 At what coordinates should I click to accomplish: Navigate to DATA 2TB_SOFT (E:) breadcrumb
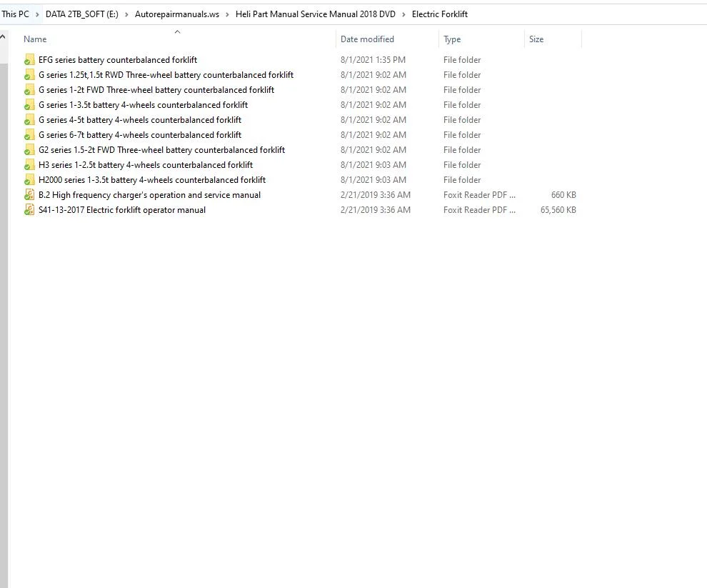click(82, 14)
